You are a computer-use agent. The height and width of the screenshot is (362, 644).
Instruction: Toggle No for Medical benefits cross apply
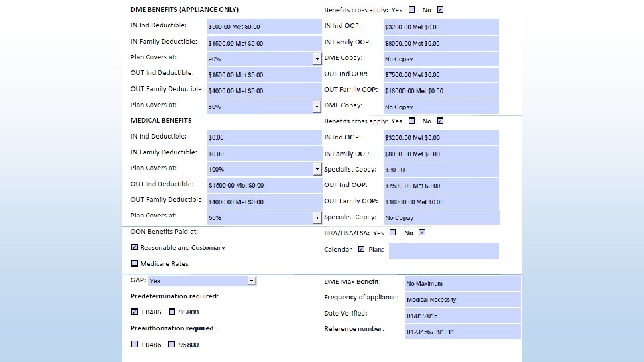440,121
